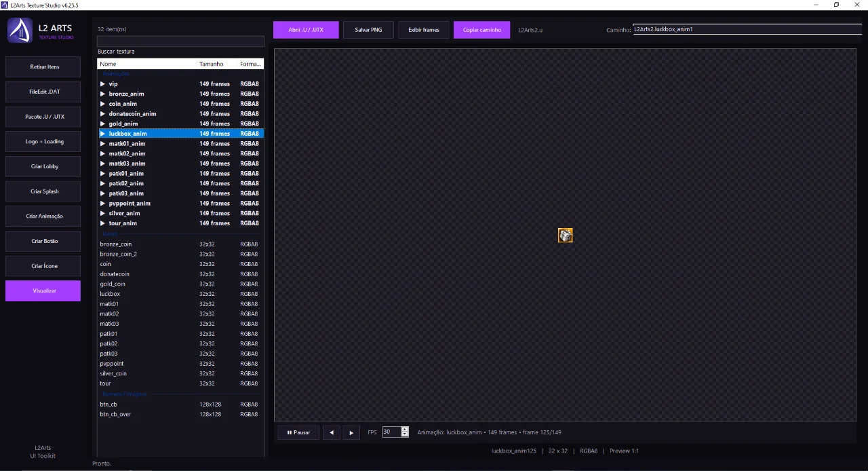Expand the pvppoint_anim tree node
This screenshot has width=868, height=471.
pos(103,204)
